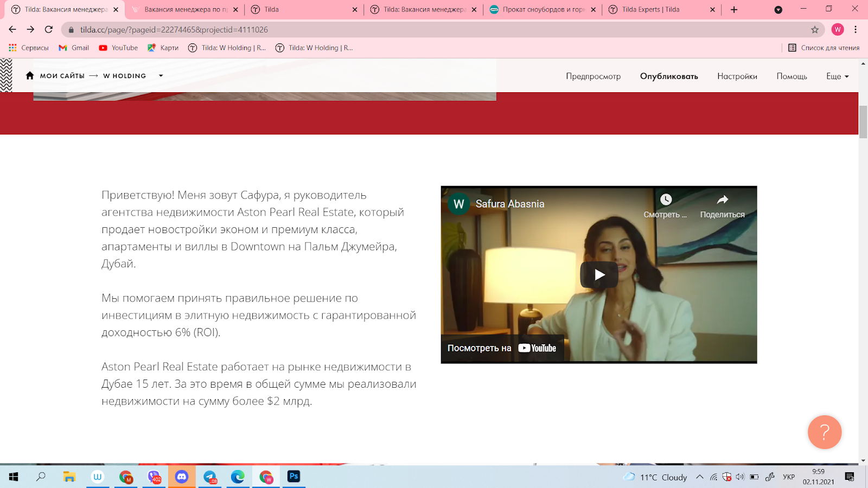Click the video's Share arrow icon
This screenshot has width=868, height=488.
pos(723,200)
